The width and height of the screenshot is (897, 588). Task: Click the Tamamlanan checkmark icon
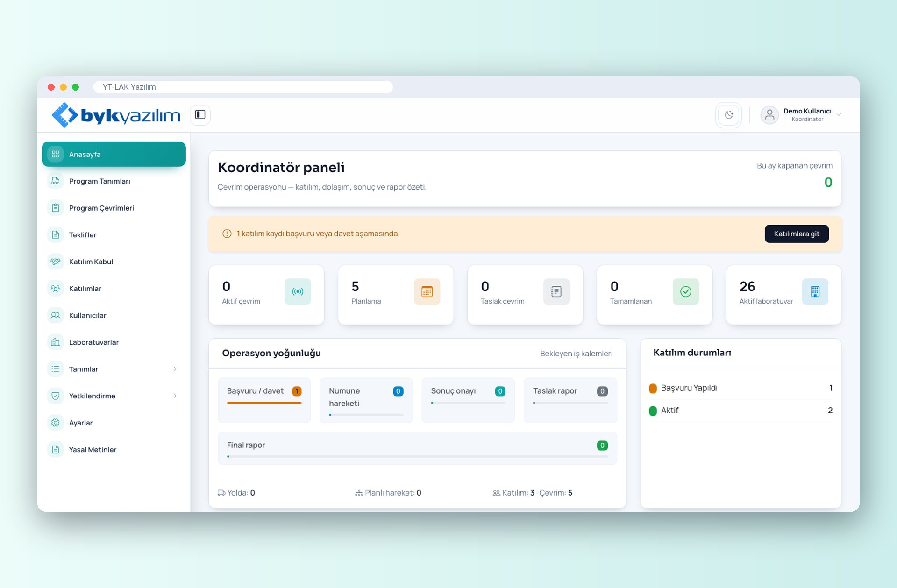[686, 291]
